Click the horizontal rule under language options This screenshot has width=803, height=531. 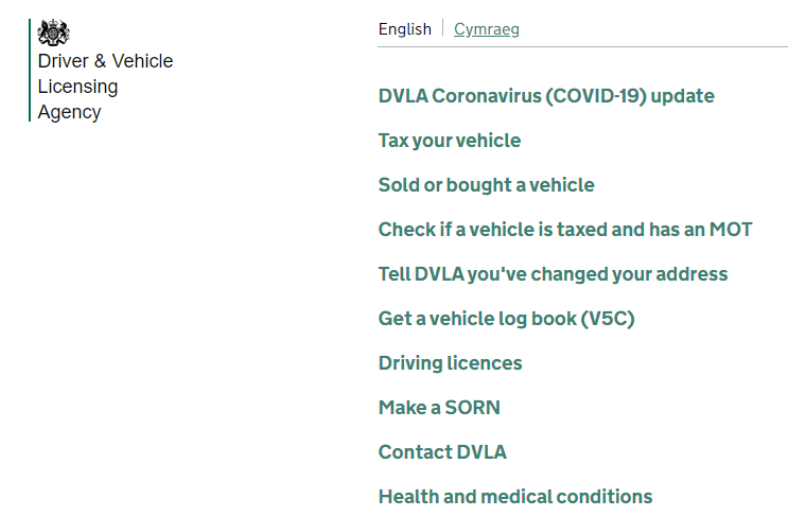(583, 47)
